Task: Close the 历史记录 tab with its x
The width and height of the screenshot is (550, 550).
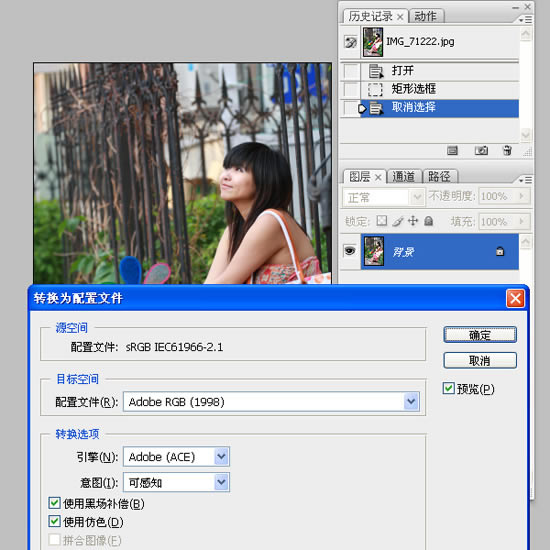Action: coord(400,16)
